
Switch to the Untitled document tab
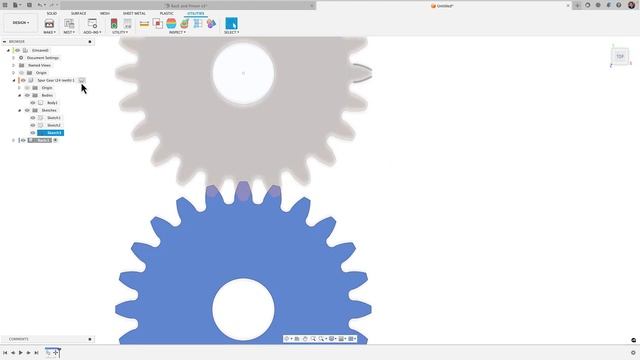[444, 6]
